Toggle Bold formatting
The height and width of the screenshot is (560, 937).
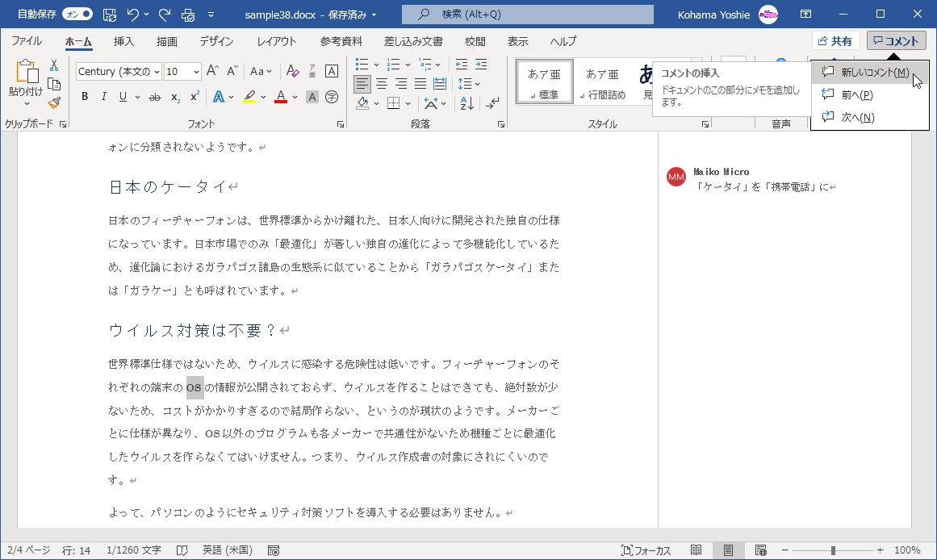tap(85, 98)
